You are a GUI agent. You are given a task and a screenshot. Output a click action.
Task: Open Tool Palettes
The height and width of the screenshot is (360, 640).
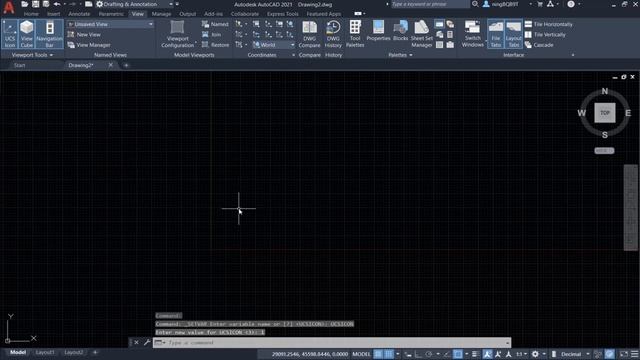[x=355, y=34]
